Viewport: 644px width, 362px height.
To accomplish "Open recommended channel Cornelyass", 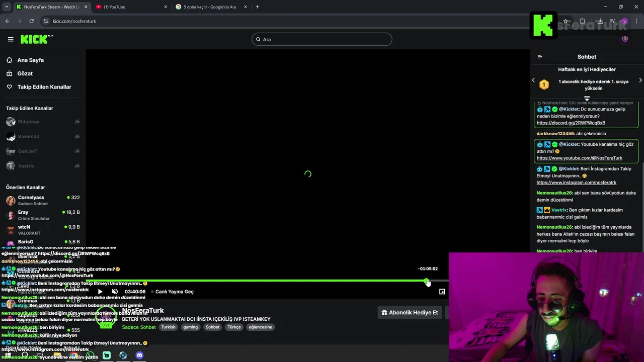I will (43, 200).
